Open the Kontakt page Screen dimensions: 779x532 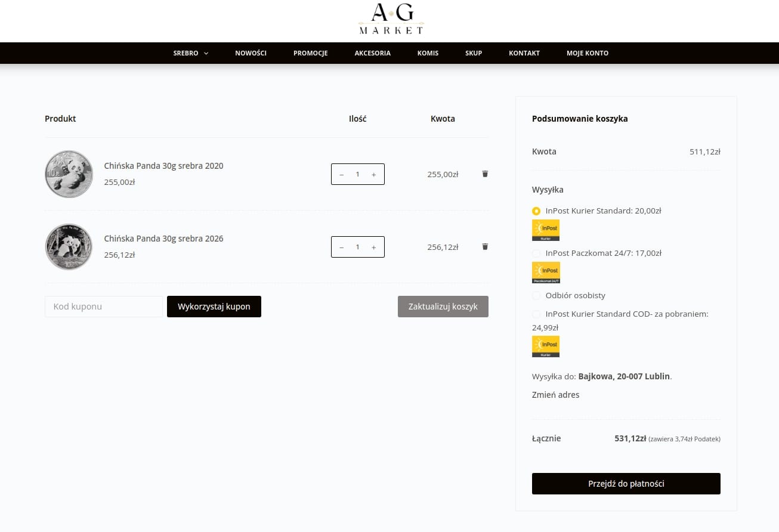(x=524, y=53)
